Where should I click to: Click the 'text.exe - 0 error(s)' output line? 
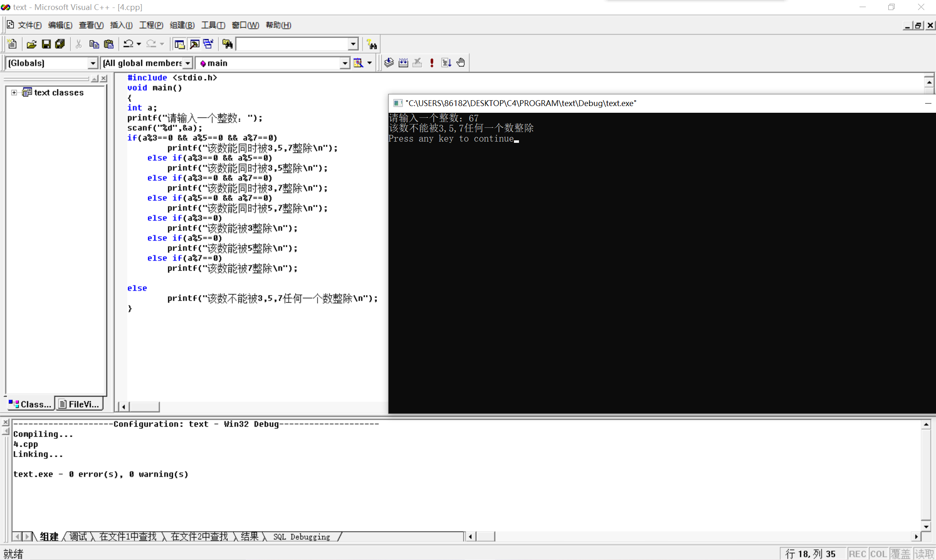[101, 474]
